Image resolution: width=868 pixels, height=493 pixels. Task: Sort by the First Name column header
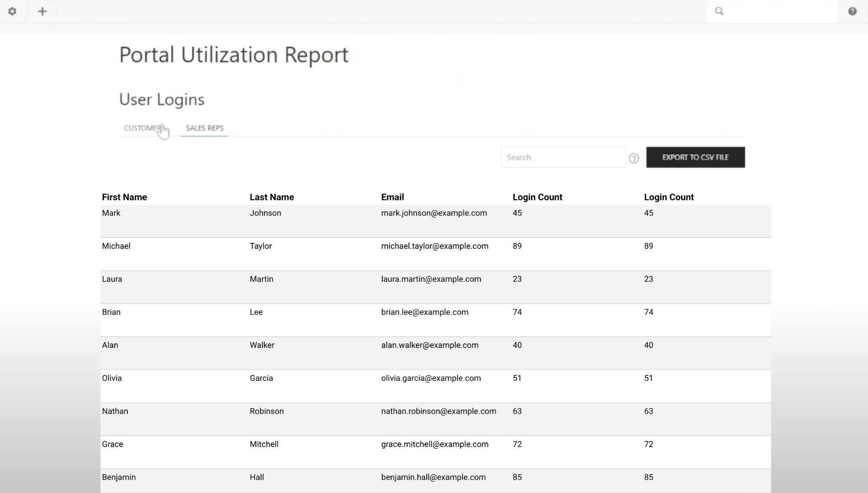tap(124, 197)
